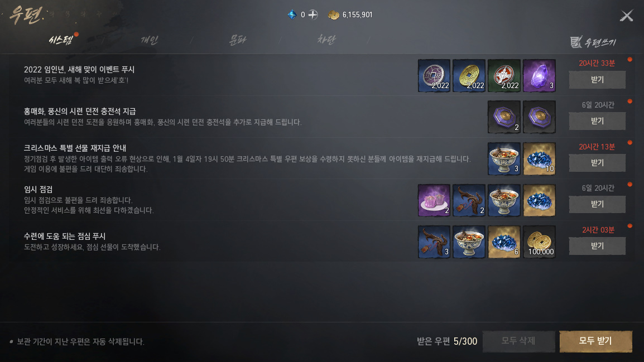Click the blue ore reward with count 10
The width and height of the screenshot is (644, 362).
(x=539, y=159)
